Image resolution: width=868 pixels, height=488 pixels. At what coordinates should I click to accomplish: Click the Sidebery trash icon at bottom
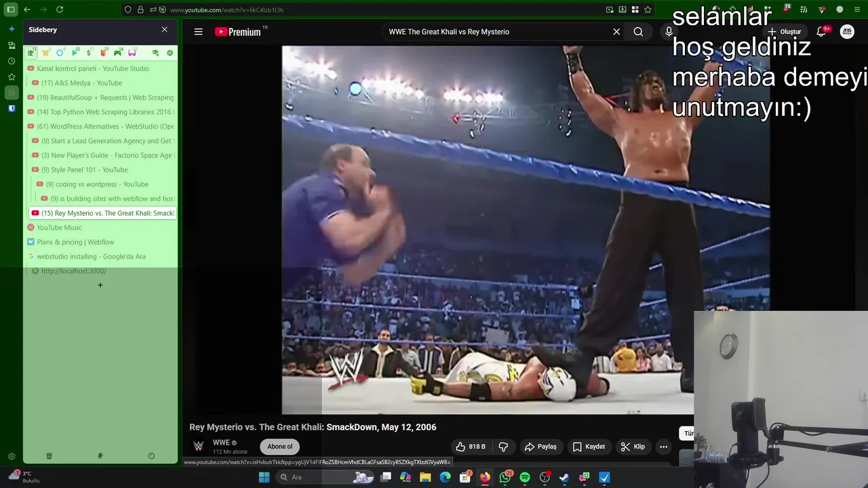click(49, 456)
